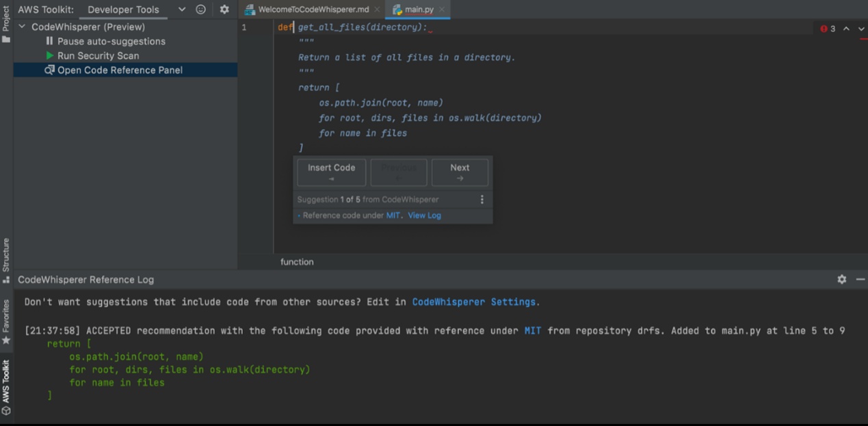Click the Insert Code button

coord(331,172)
